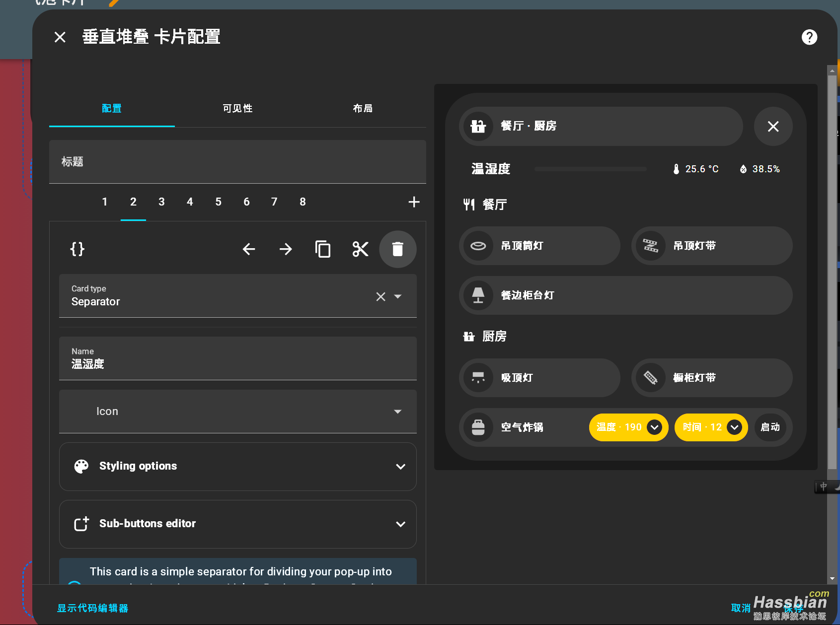Click the 启动 start button

[770, 427]
